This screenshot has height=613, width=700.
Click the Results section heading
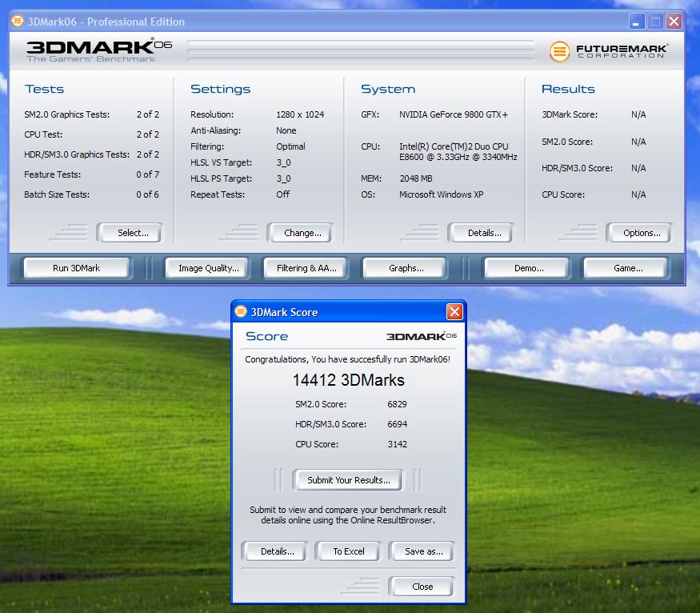click(x=568, y=89)
